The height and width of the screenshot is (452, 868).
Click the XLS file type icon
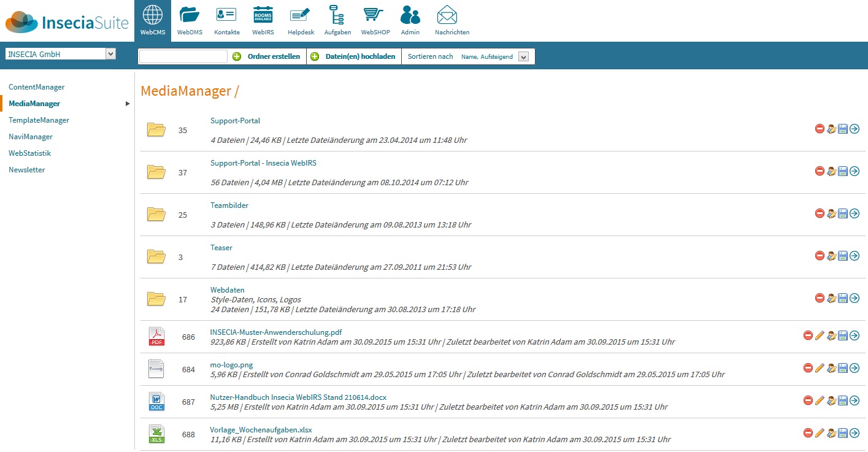click(x=157, y=434)
